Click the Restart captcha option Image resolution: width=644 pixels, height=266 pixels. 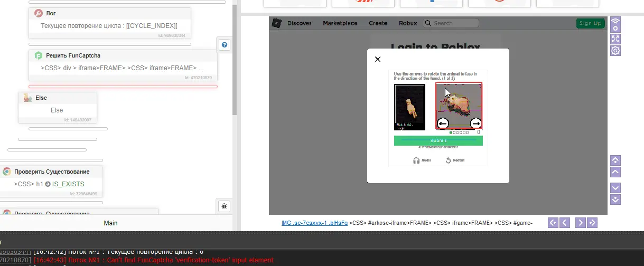(x=455, y=160)
